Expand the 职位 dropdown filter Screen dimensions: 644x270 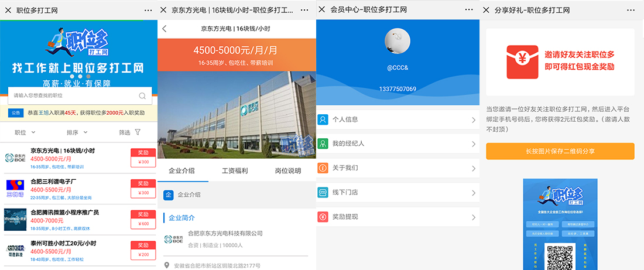23,132
